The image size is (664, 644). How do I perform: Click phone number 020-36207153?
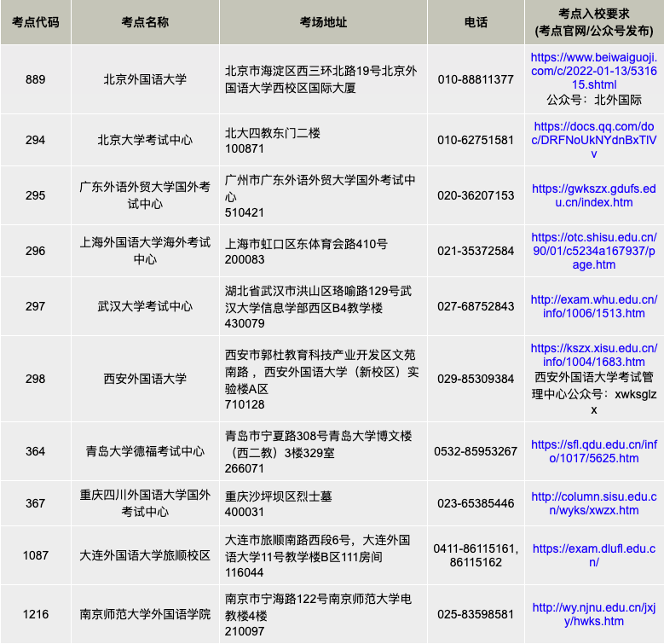click(476, 195)
